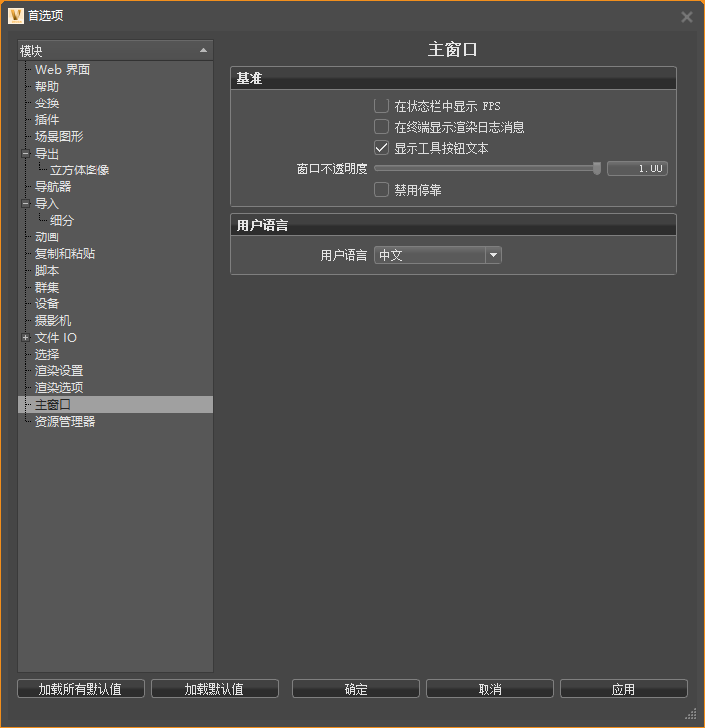Click the resize grip in dialog corner

(x=691, y=713)
